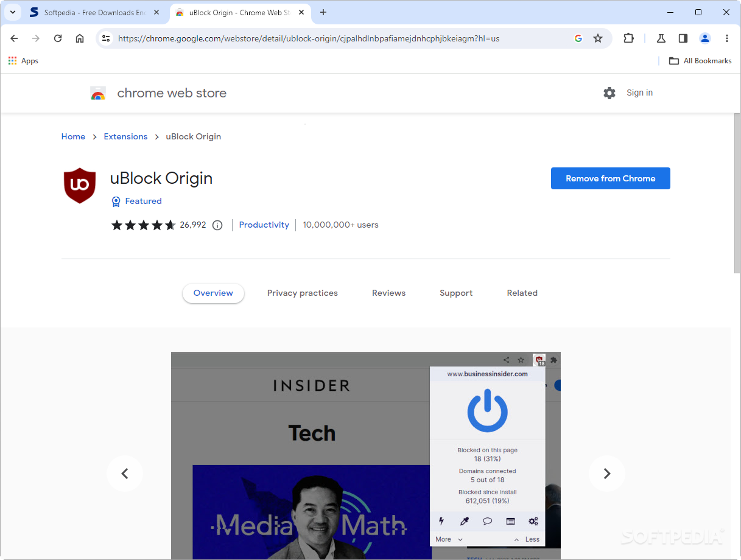Click the star rating display

click(x=144, y=225)
